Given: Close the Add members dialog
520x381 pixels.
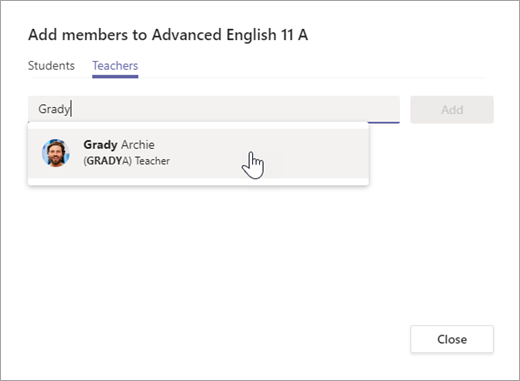Looking at the screenshot, I should (x=452, y=339).
